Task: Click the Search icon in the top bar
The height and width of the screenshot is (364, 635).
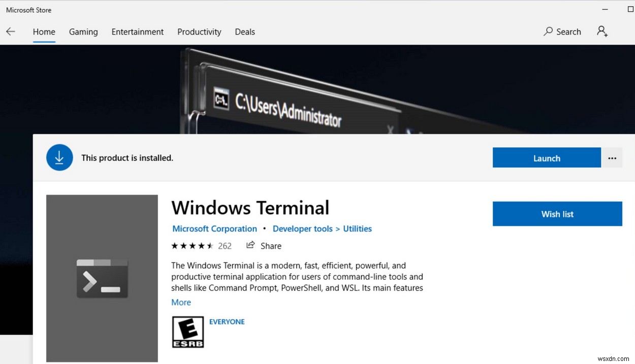Action: click(562, 31)
